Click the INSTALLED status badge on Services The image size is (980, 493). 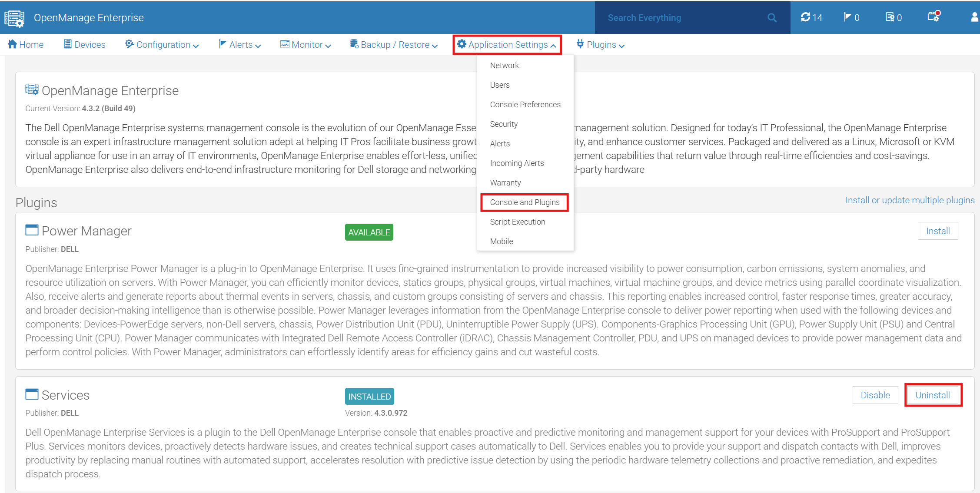(x=369, y=396)
